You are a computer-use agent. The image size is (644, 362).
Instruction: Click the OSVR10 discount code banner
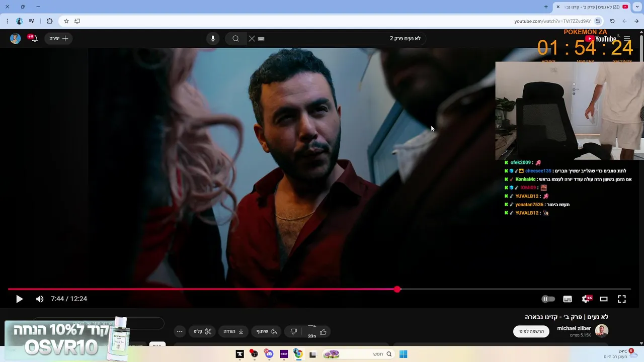coord(68,339)
